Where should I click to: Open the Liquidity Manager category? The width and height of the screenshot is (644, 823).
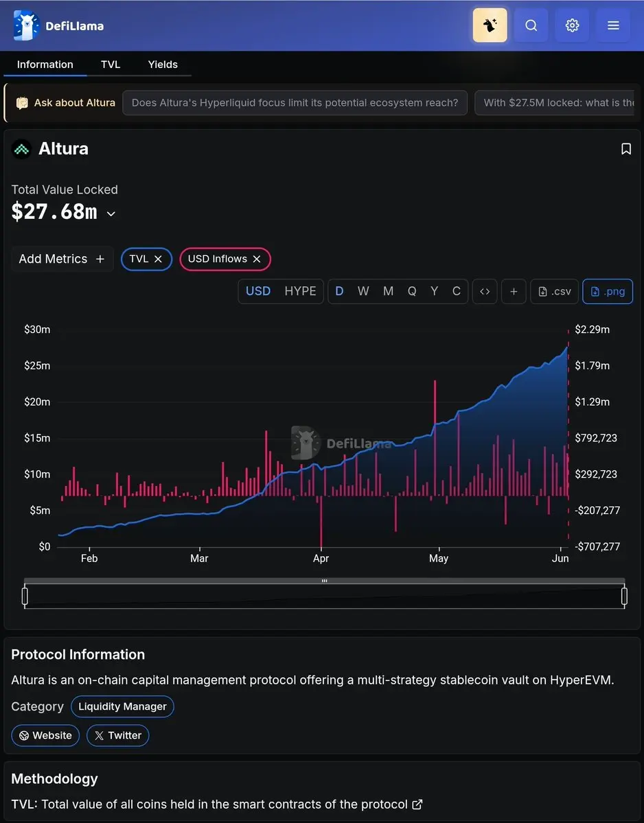(x=122, y=706)
